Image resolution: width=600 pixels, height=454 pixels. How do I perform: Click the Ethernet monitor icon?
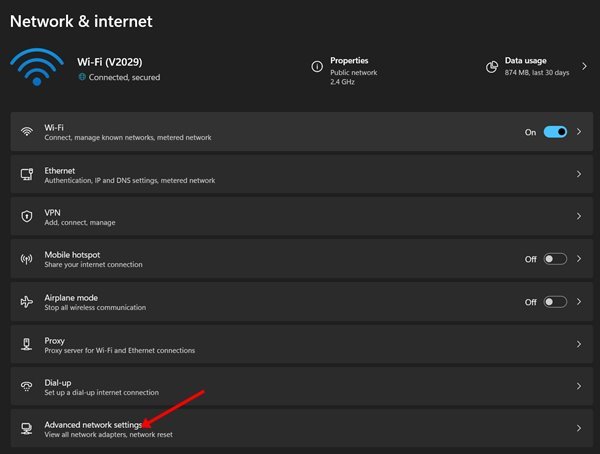[27, 174]
